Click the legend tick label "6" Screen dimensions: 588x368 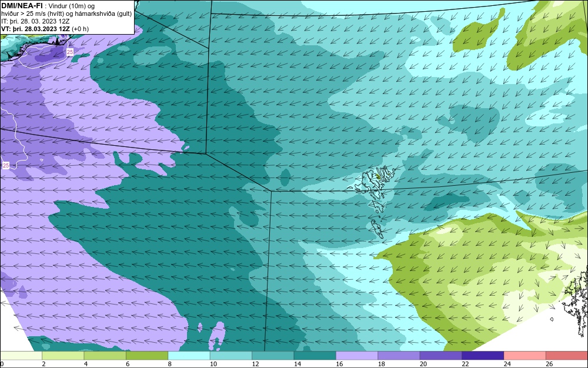pos(128,364)
